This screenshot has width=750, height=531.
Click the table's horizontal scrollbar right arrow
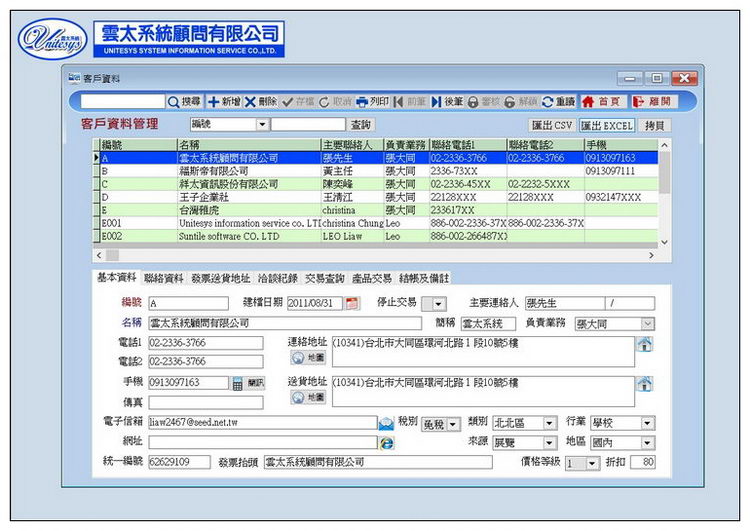pos(651,255)
